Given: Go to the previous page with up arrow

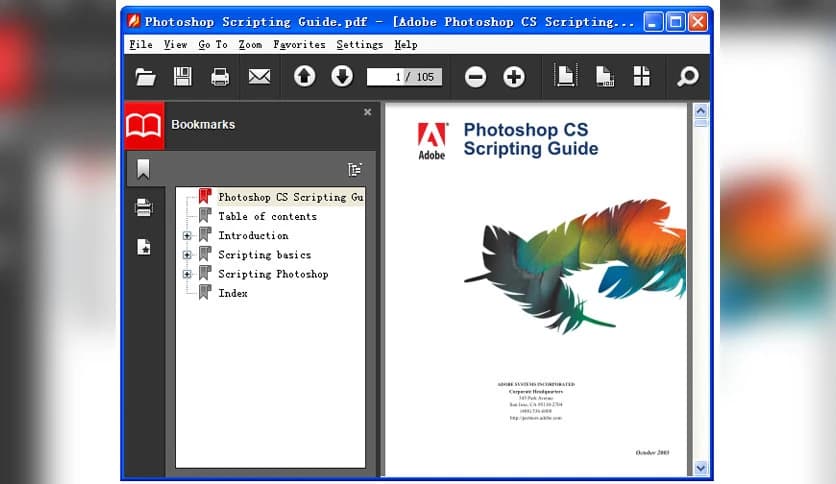Looking at the screenshot, I should coord(304,76).
